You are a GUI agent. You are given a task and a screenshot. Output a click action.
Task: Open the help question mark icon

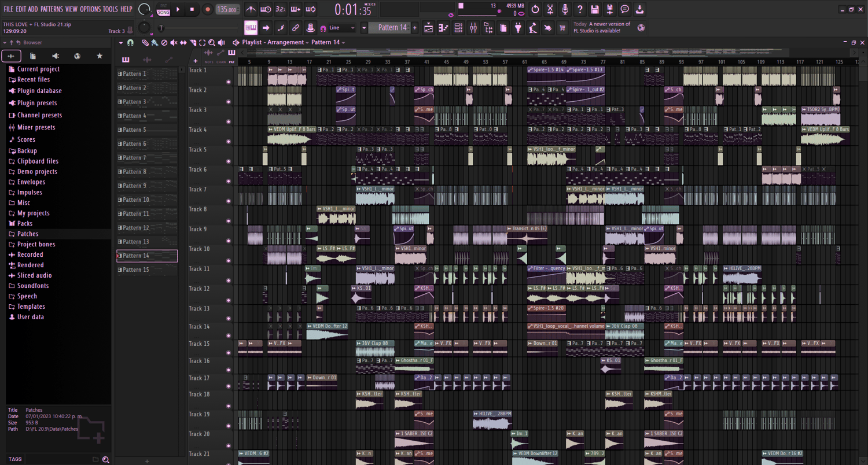[580, 9]
